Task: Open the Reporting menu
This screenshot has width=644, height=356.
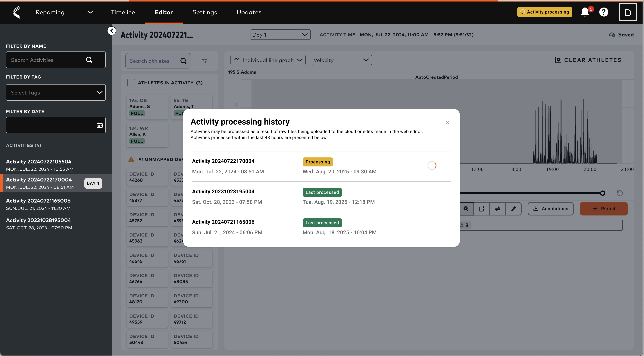Action: (50, 12)
